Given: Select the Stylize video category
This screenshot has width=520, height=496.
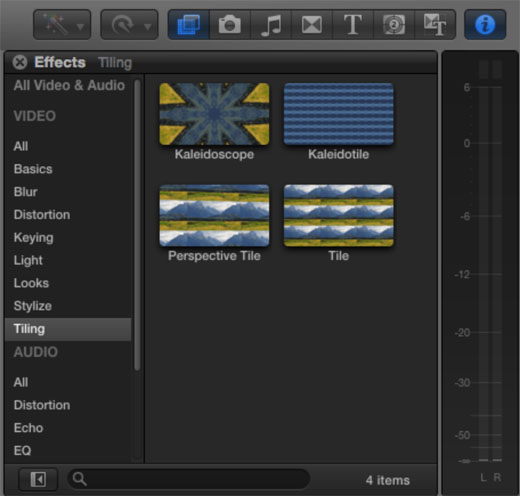Looking at the screenshot, I should pos(33,306).
